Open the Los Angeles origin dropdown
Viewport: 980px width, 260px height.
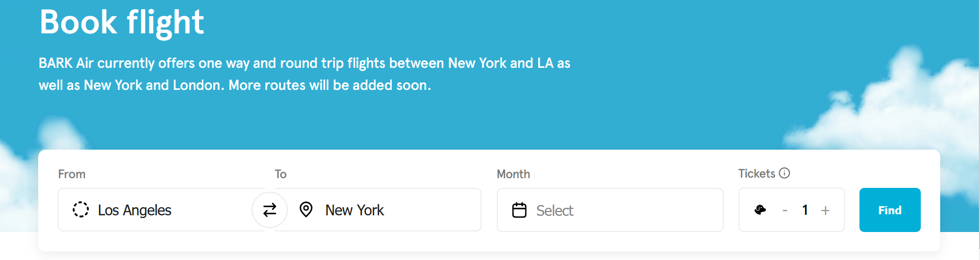pos(135,210)
